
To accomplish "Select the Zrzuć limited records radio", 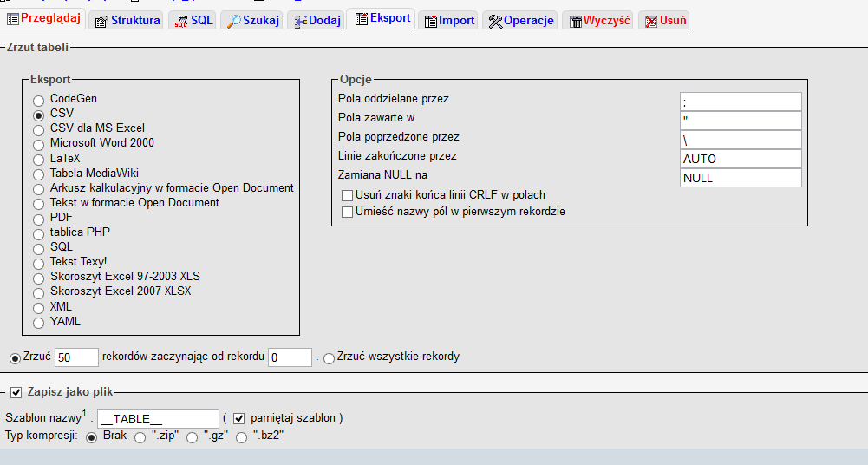I will 15,358.
